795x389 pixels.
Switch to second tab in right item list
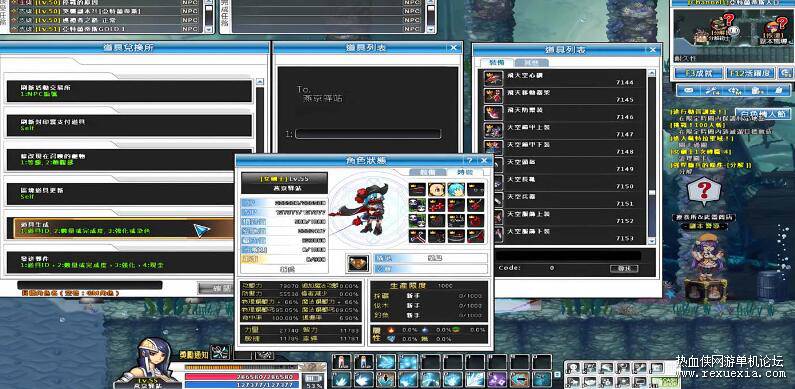coord(531,62)
